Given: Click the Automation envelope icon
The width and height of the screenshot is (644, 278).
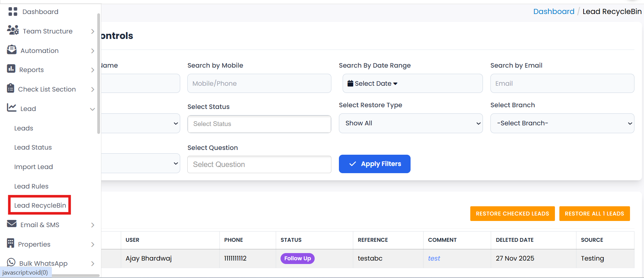Looking at the screenshot, I should pos(12,50).
